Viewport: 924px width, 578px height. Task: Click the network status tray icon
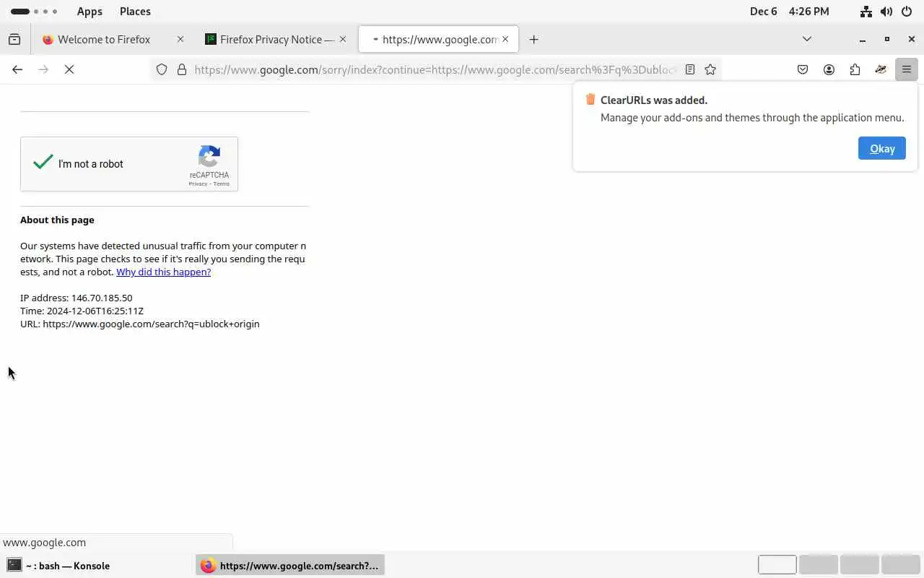coord(866,12)
